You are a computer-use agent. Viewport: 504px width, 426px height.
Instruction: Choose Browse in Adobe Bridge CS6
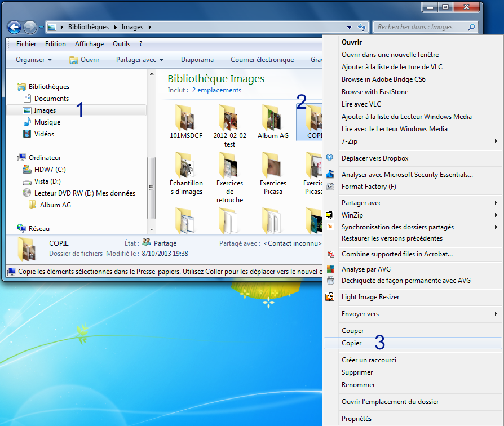[413, 79]
